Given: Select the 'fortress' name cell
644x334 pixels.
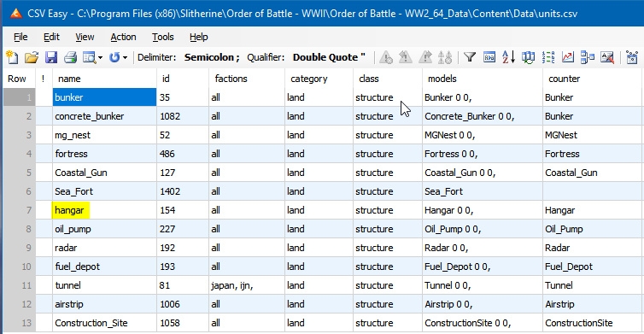Looking at the screenshot, I should pyautogui.click(x=104, y=154).
